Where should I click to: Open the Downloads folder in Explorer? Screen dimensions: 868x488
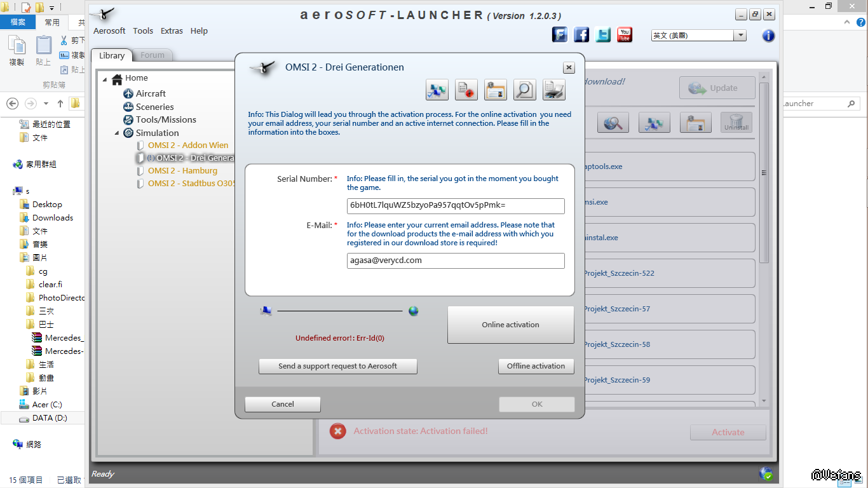tap(53, 217)
